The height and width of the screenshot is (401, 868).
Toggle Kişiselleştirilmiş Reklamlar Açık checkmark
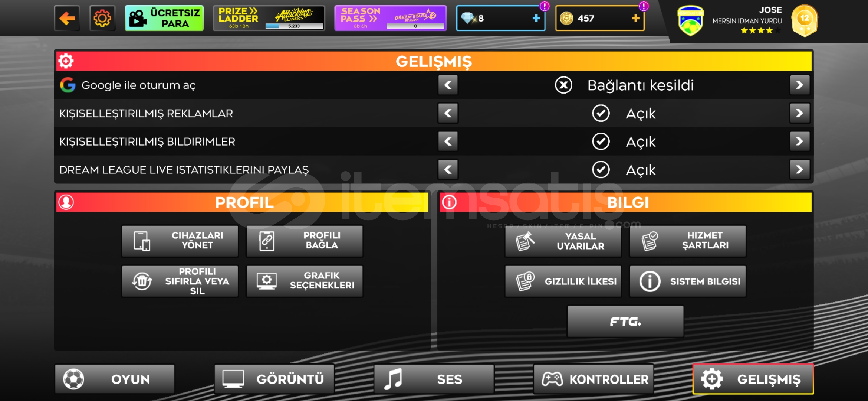point(601,113)
